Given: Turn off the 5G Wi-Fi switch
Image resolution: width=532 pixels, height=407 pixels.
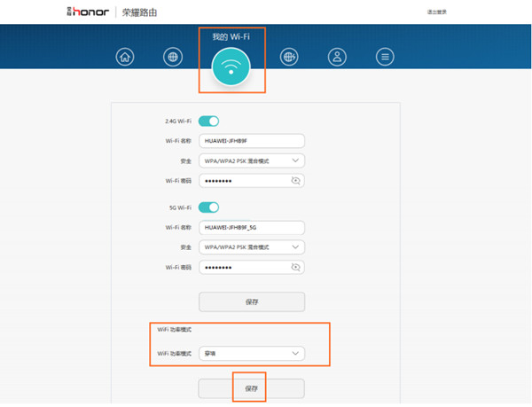Looking at the screenshot, I should coord(208,207).
